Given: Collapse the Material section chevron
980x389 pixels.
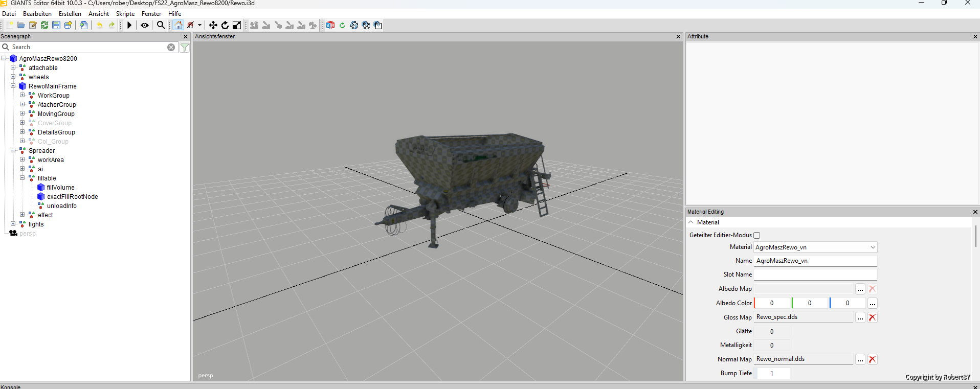Looking at the screenshot, I should [691, 222].
